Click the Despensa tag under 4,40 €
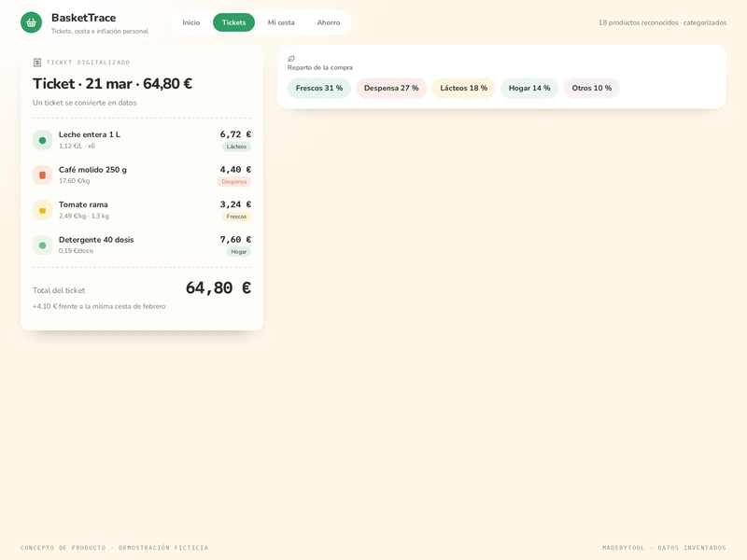Viewport: 747px width, 560px height. tap(234, 181)
